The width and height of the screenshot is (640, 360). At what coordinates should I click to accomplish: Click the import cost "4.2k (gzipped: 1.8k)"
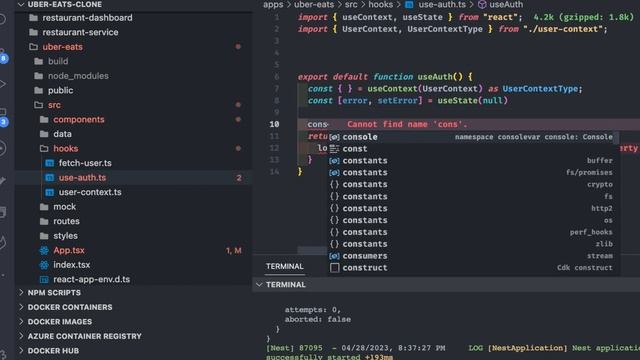pos(584,17)
